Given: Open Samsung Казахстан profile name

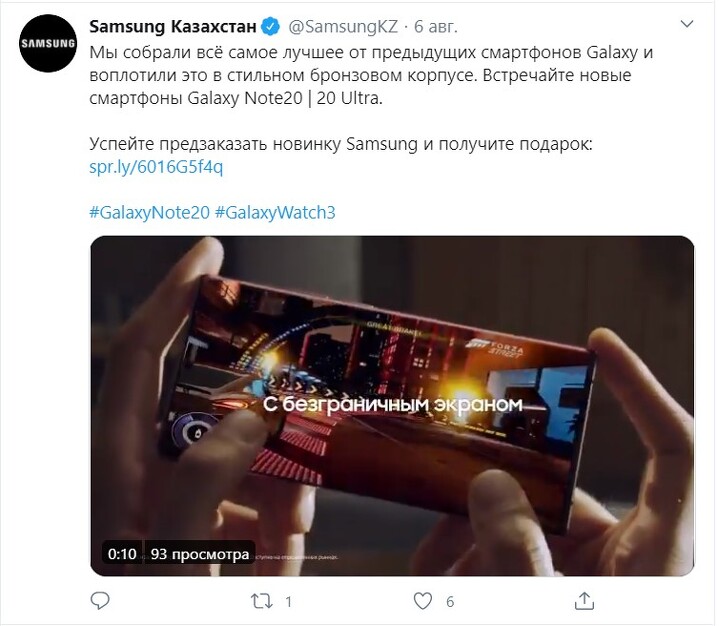Looking at the screenshot, I should [173, 27].
